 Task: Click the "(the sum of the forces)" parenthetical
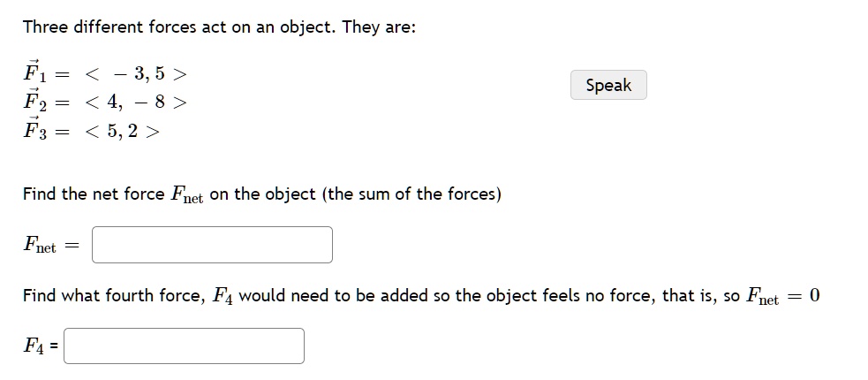tap(412, 194)
